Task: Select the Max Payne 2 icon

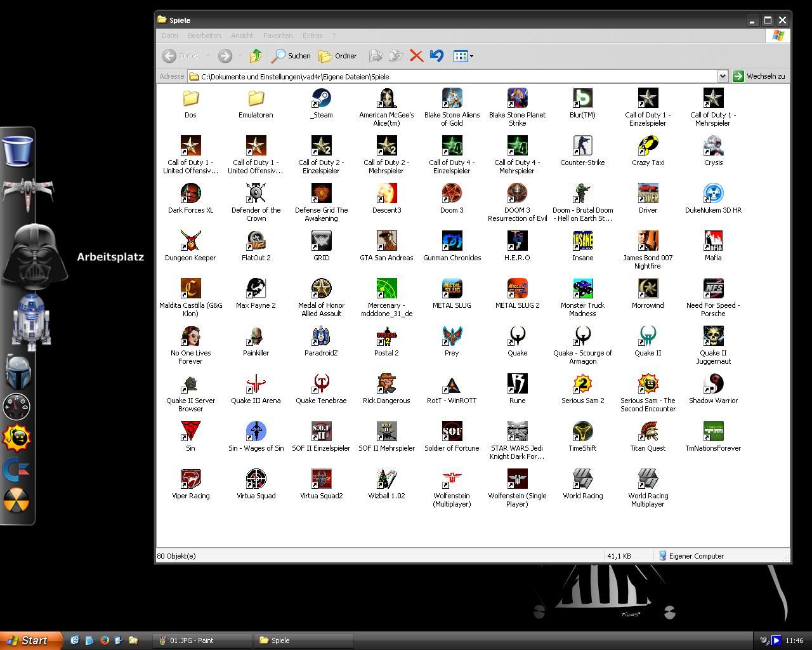Action: 256,289
